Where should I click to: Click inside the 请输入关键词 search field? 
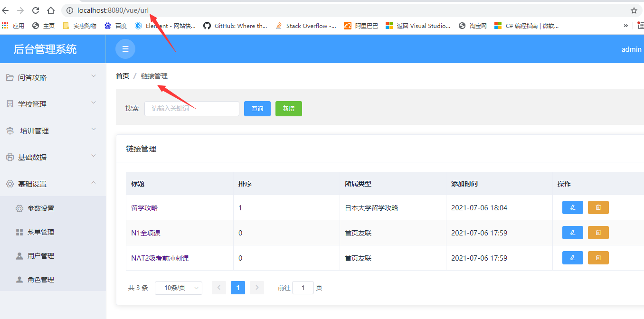pos(191,109)
